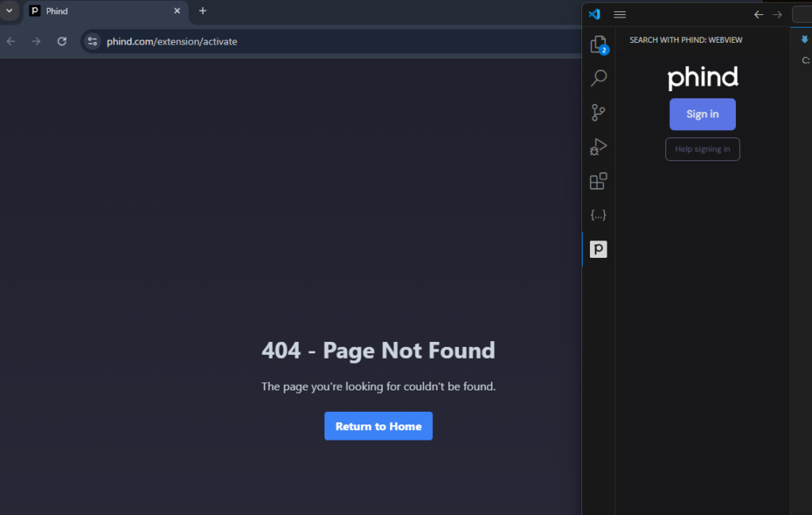Select the Phind icon in activity bar
812x515 pixels.
click(598, 249)
